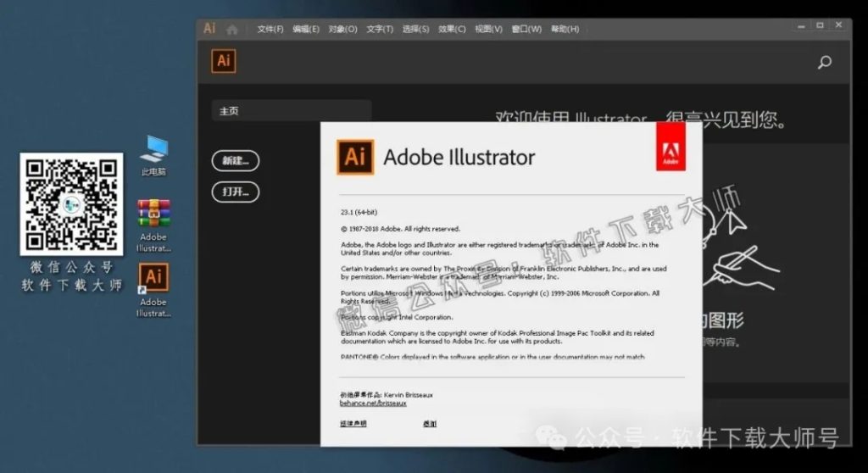Click the Adobe Illustrator title text

pyautogui.click(x=459, y=158)
